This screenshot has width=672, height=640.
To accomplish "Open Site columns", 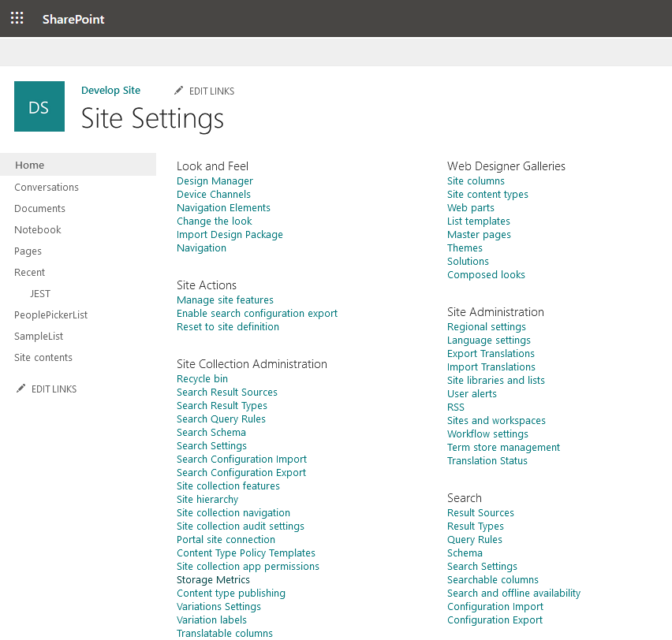I will (476, 181).
